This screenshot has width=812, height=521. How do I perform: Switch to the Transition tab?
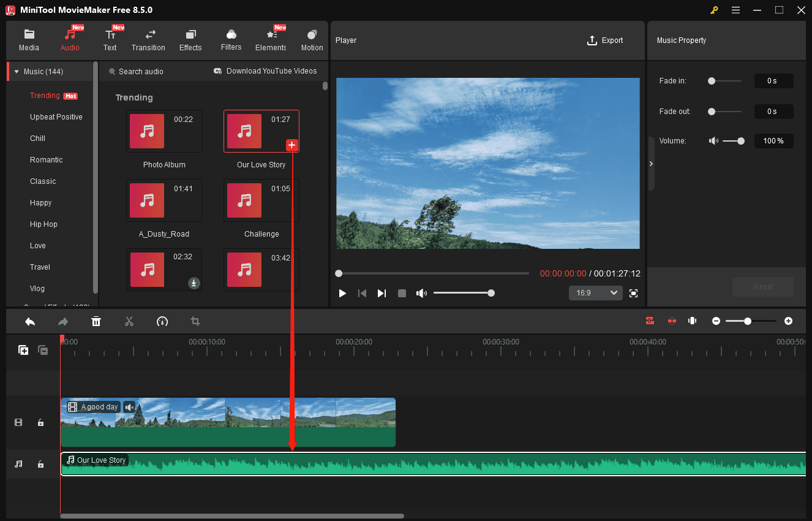click(x=148, y=39)
